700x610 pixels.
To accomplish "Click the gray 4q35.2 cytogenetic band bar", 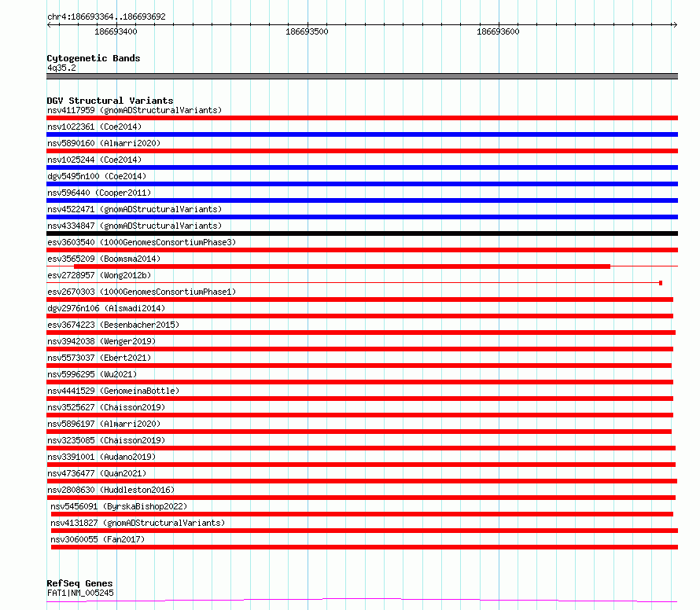I will (362, 76).
